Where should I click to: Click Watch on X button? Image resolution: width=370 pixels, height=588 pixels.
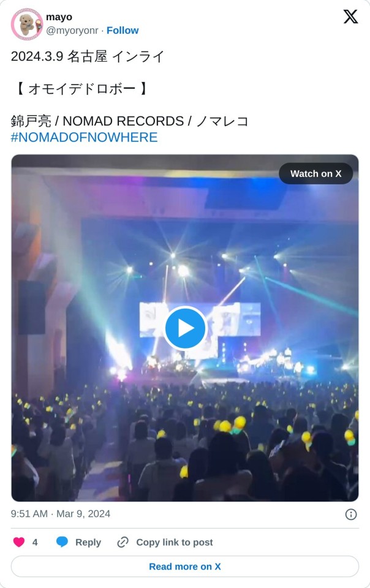point(315,173)
